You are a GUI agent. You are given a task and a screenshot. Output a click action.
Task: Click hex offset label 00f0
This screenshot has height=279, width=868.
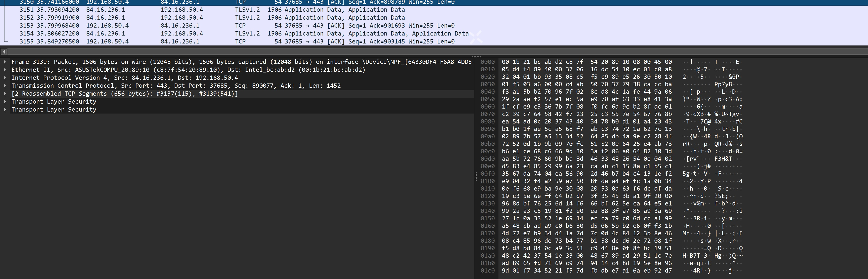(x=488, y=174)
